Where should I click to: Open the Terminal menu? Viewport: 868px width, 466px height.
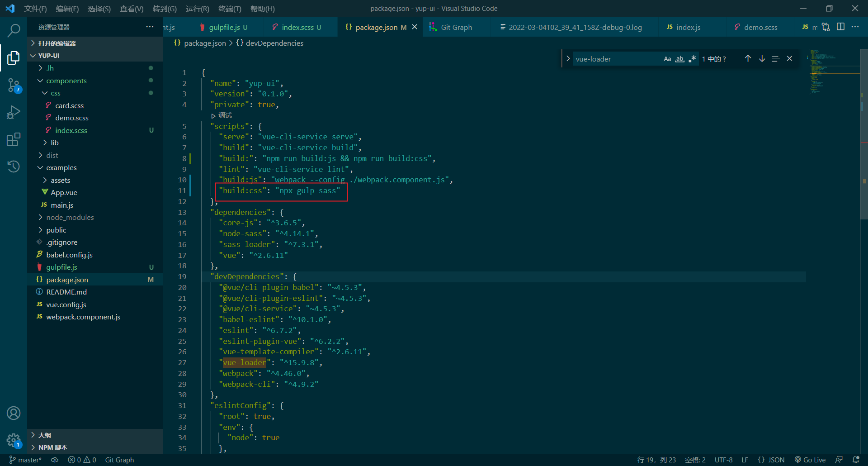tap(229, 9)
